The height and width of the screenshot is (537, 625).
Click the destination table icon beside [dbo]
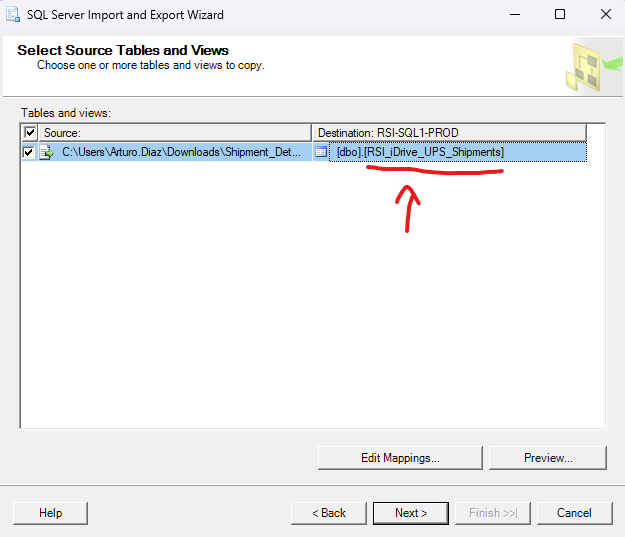pyautogui.click(x=321, y=152)
